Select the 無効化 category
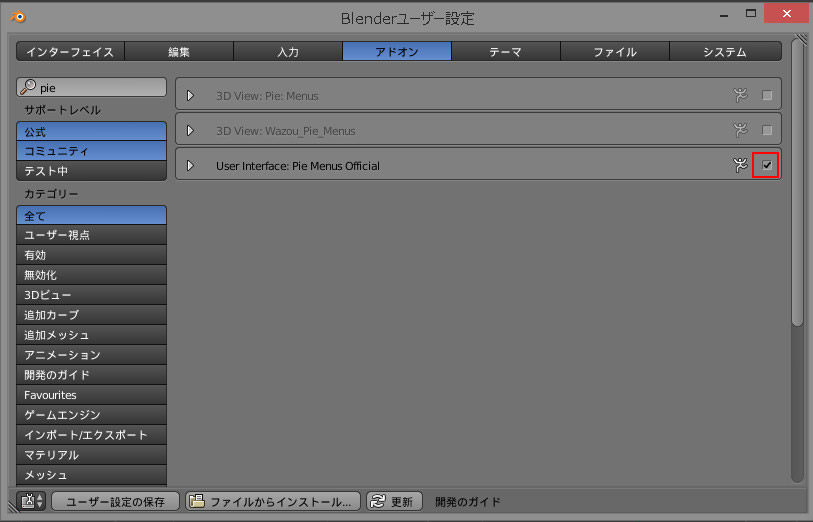The width and height of the screenshot is (813, 522). 91,275
